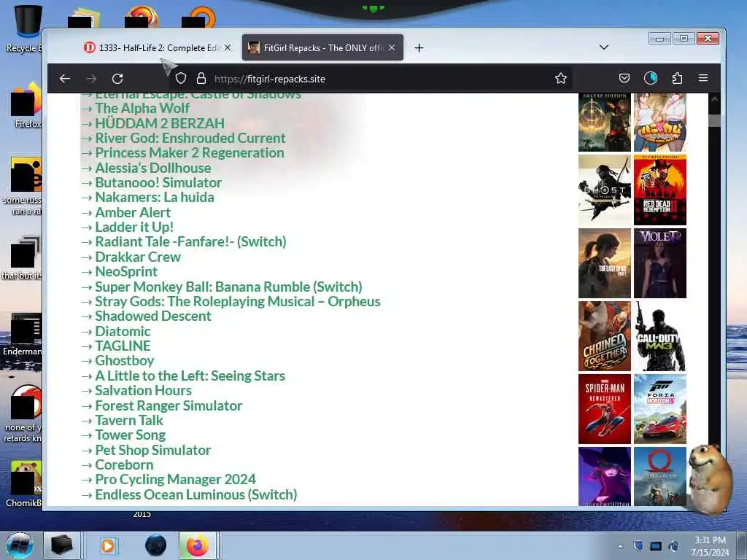Open Drakkar Crew link
Screen dimensions: 747x560
pos(138,257)
